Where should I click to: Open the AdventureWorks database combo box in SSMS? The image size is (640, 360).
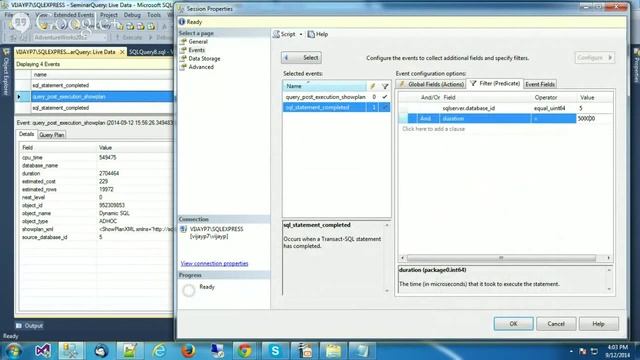pos(70,37)
